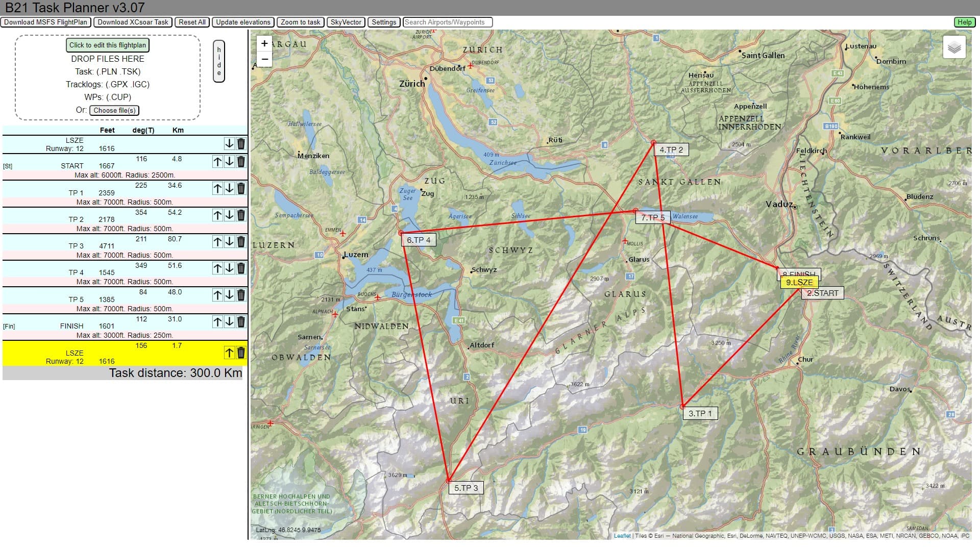Click the Choose file(s) button
The height and width of the screenshot is (551, 980).
click(x=114, y=110)
